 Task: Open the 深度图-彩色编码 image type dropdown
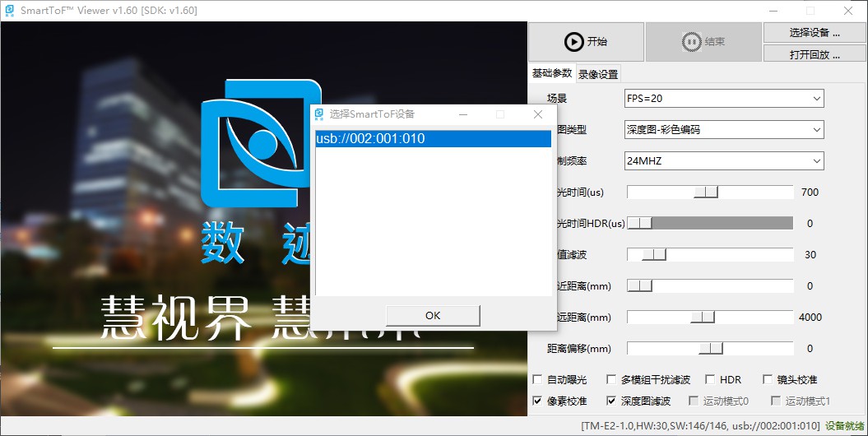point(724,129)
